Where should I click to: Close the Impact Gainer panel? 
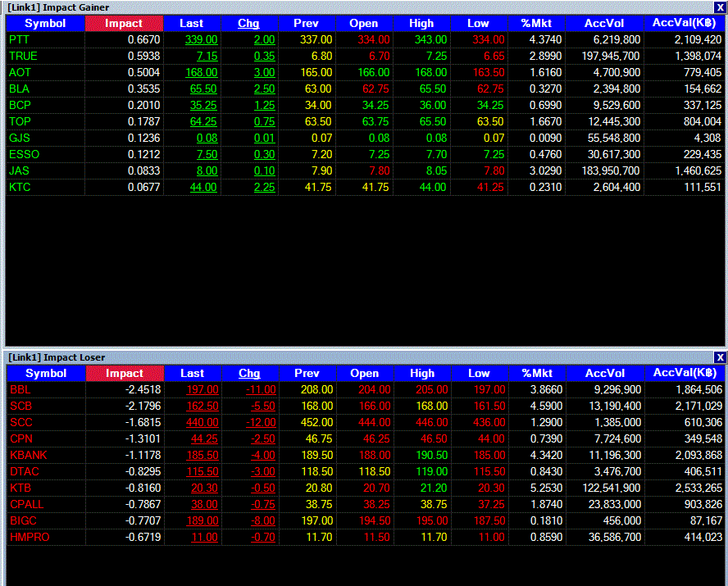[x=720, y=7]
